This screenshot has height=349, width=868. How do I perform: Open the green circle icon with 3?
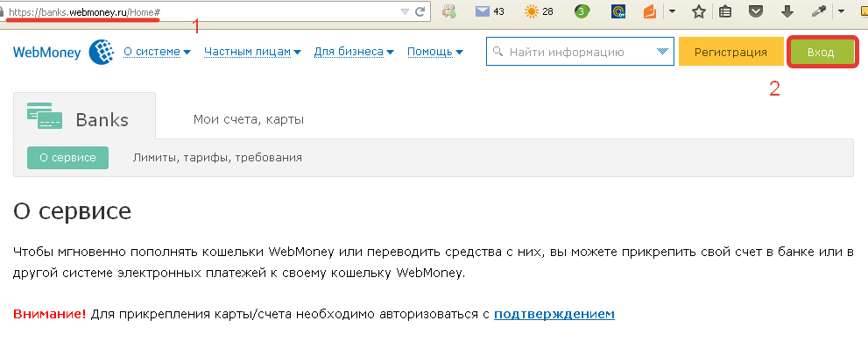(x=582, y=11)
